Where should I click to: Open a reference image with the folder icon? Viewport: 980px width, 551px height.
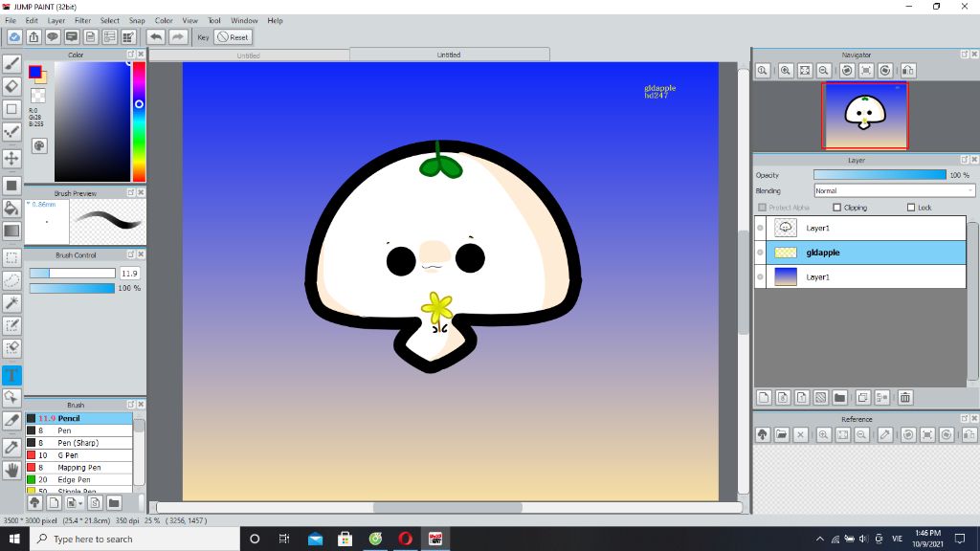pyautogui.click(x=781, y=435)
